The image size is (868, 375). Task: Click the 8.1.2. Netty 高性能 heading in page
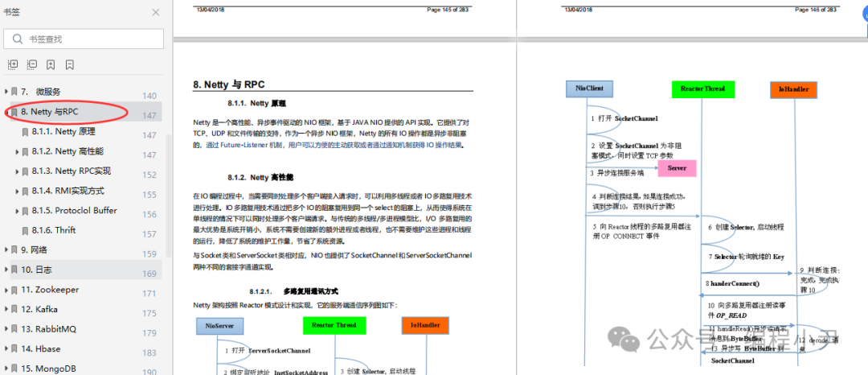pyautogui.click(x=260, y=178)
